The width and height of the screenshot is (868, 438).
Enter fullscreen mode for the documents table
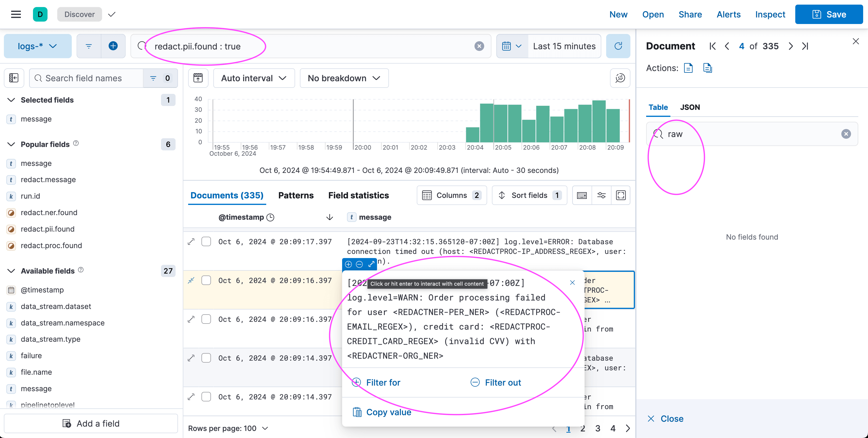(x=621, y=195)
